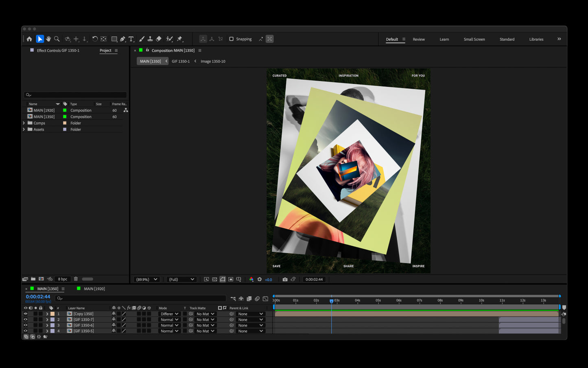Click the region of interest icon
The width and height of the screenshot is (588, 368).
pos(231,279)
